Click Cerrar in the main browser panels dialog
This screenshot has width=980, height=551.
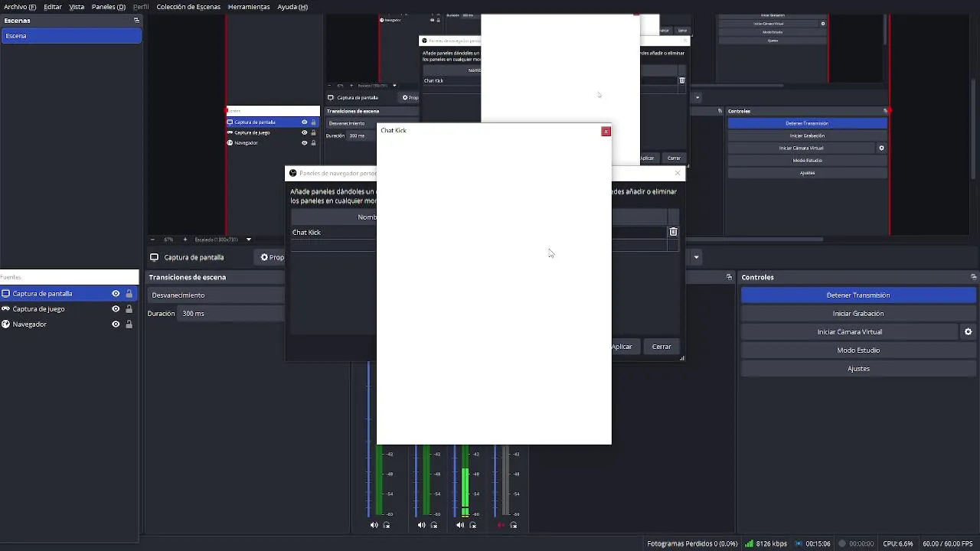[x=661, y=347]
